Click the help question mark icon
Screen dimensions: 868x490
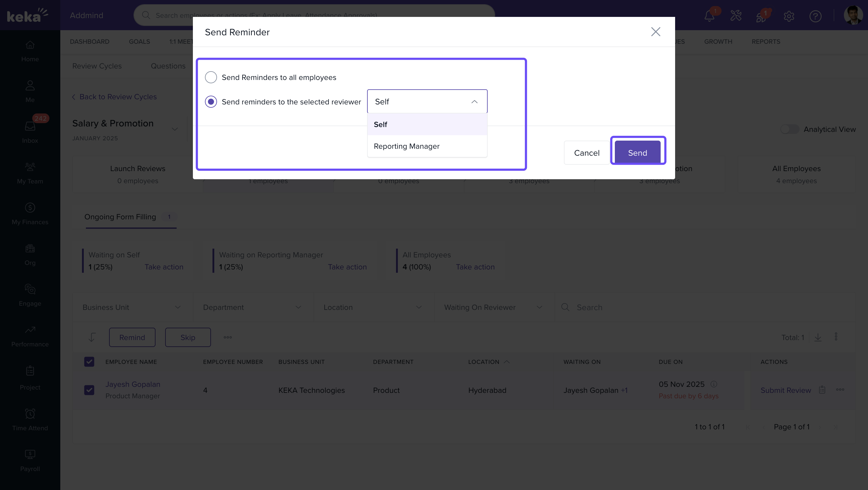point(815,16)
